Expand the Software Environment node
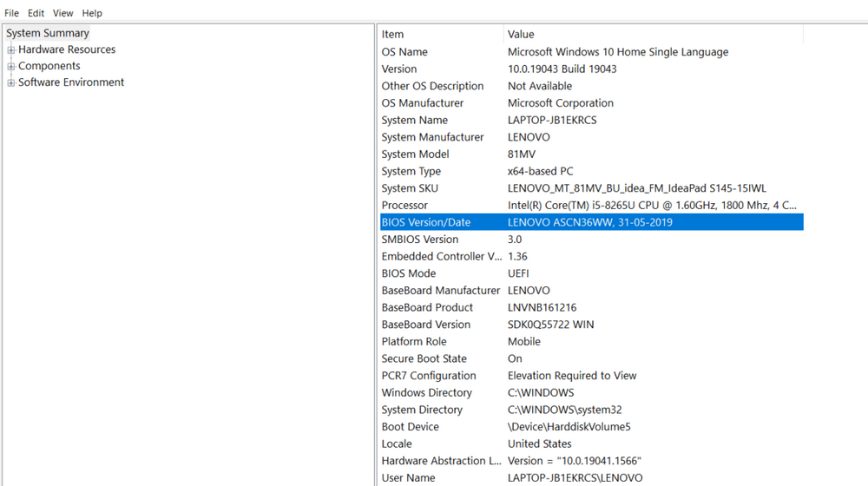This screenshot has width=868, height=486. coord(11,83)
